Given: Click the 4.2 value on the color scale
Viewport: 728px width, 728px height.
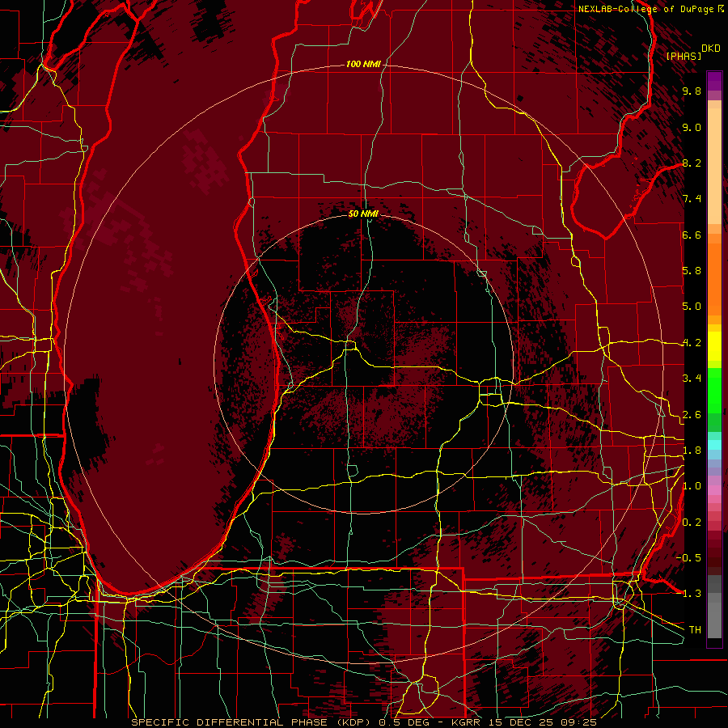Looking at the screenshot, I should pos(692,343).
